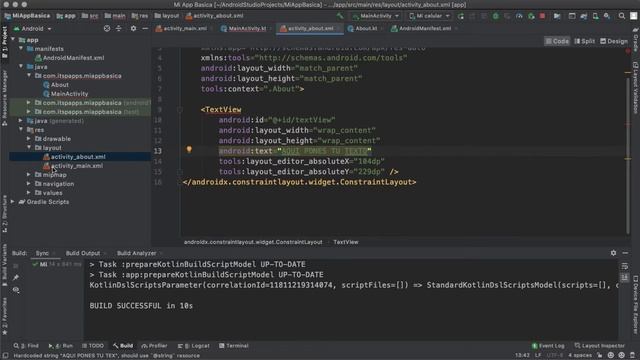Switch editor to Design view

[614, 41]
